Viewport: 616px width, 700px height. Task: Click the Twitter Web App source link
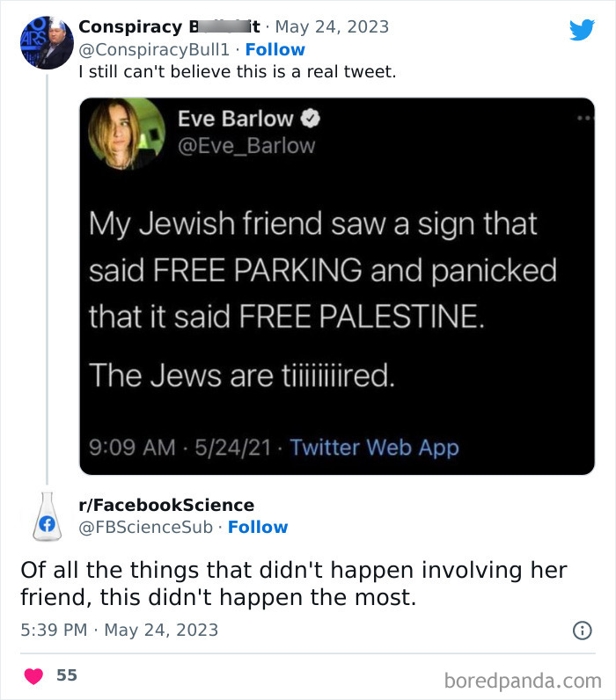[374, 448]
